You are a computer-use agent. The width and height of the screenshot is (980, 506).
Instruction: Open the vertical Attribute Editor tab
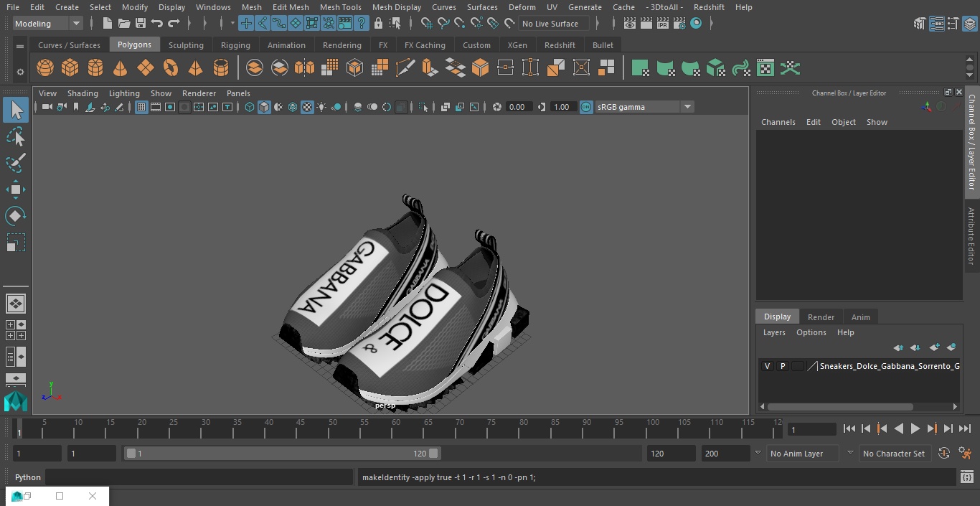click(971, 236)
